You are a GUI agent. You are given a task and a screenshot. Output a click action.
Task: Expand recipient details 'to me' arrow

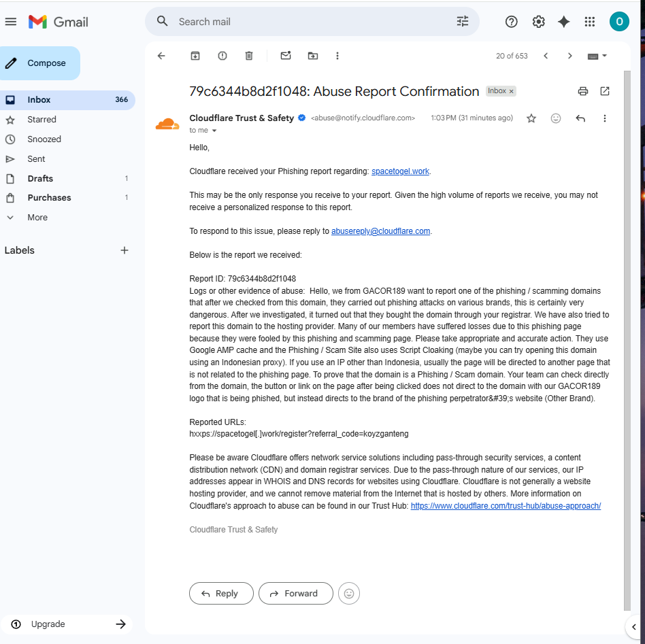214,131
